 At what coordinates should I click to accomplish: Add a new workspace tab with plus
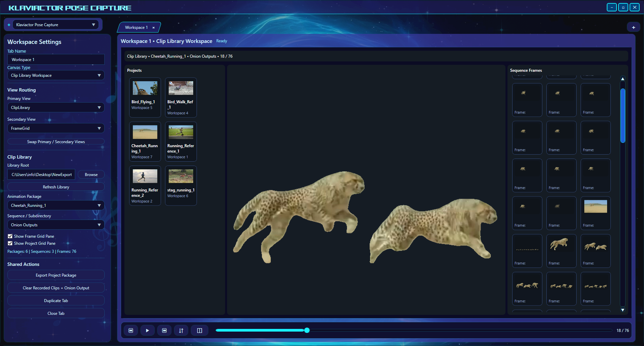pos(633,27)
